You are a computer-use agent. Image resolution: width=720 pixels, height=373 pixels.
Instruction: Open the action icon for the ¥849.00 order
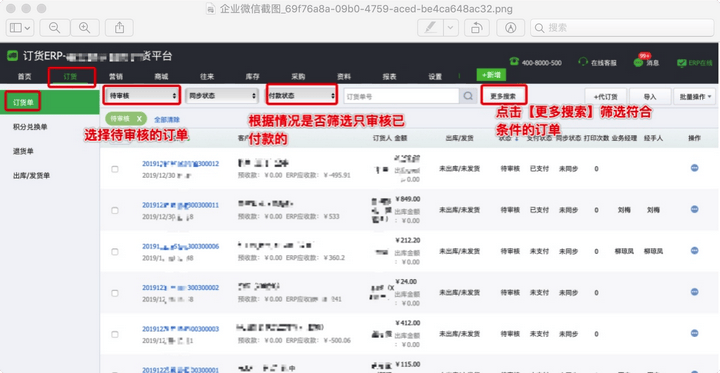point(694,209)
